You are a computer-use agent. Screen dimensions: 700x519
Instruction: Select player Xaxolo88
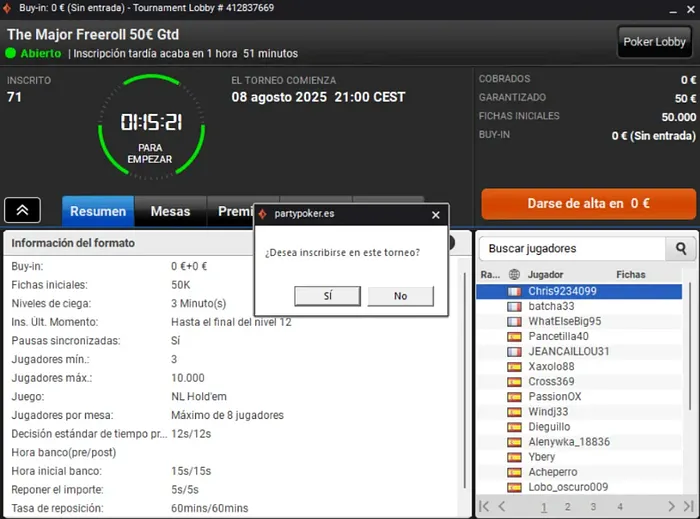(579, 366)
